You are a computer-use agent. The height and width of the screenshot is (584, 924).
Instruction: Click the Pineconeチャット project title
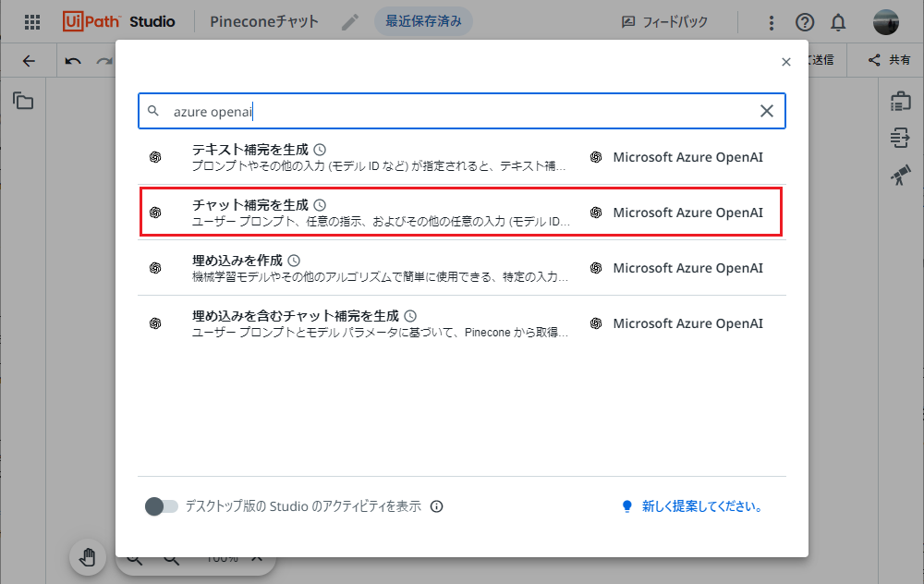click(264, 22)
